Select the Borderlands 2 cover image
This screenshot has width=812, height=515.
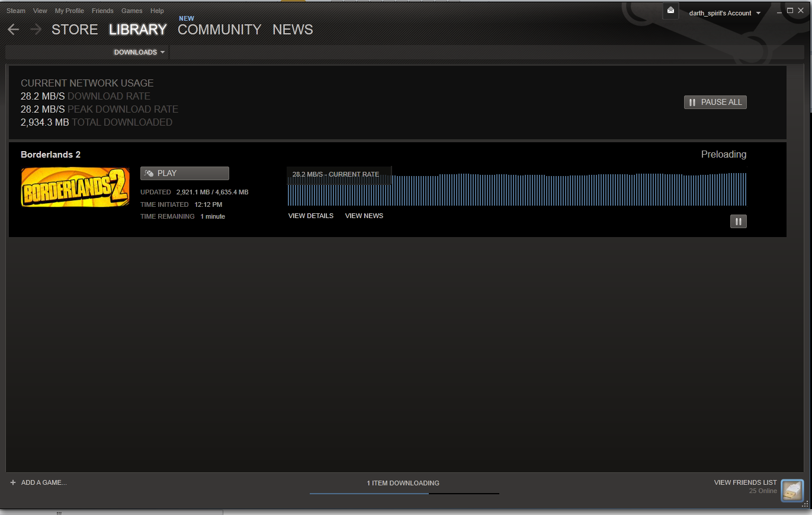(x=75, y=187)
